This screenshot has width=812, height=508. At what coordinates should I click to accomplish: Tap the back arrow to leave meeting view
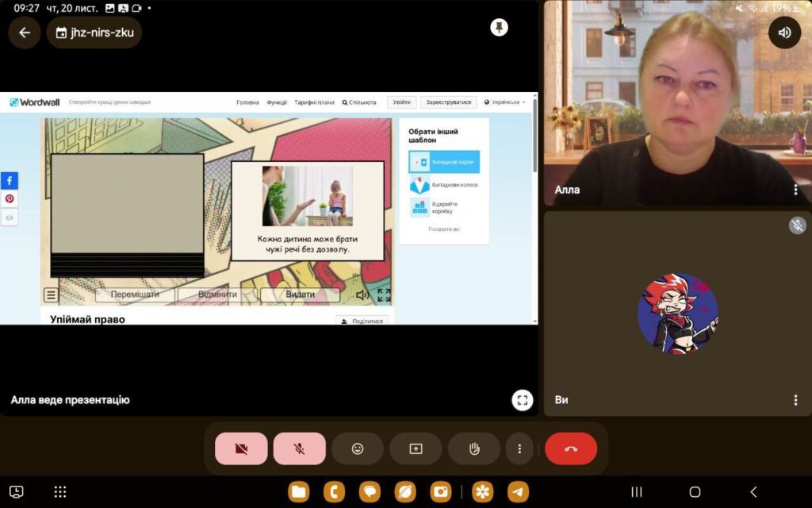pyautogui.click(x=25, y=33)
